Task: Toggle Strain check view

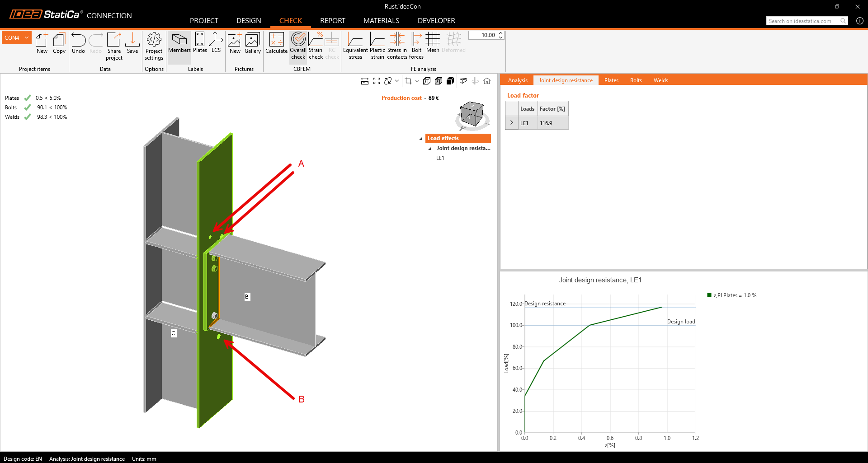Action: tap(316, 46)
